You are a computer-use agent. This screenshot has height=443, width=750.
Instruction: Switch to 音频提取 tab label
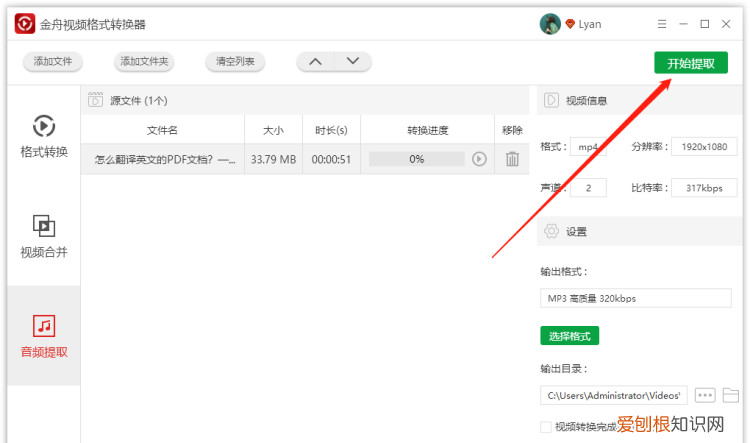(44, 352)
